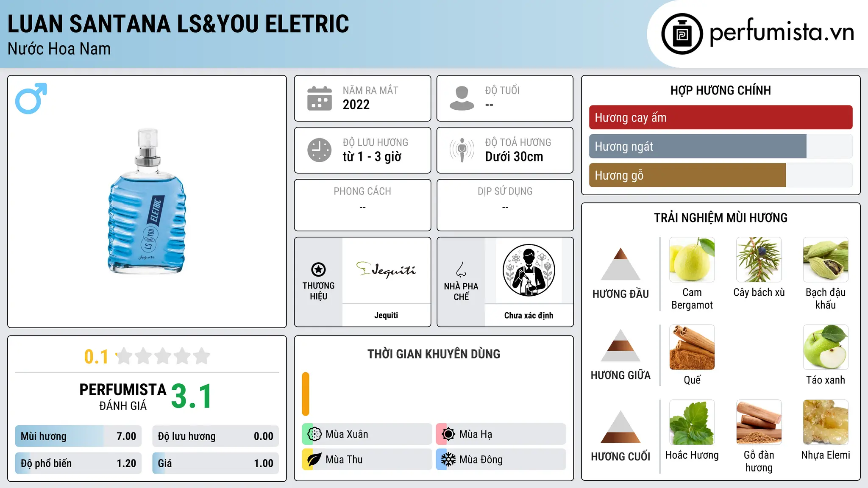Click the sillage value Dưới 30cm

(514, 157)
